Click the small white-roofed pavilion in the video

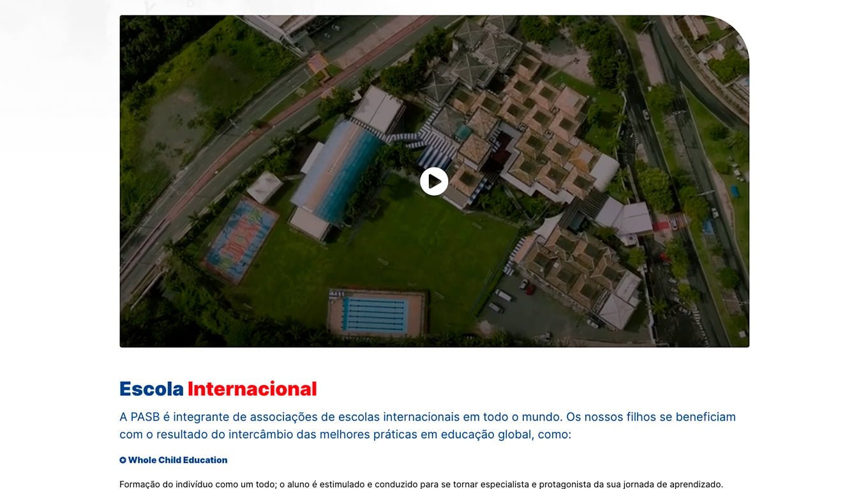pos(264,187)
